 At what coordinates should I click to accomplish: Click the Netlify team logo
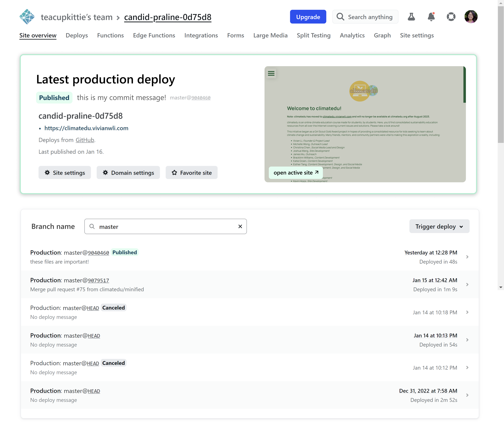click(27, 16)
